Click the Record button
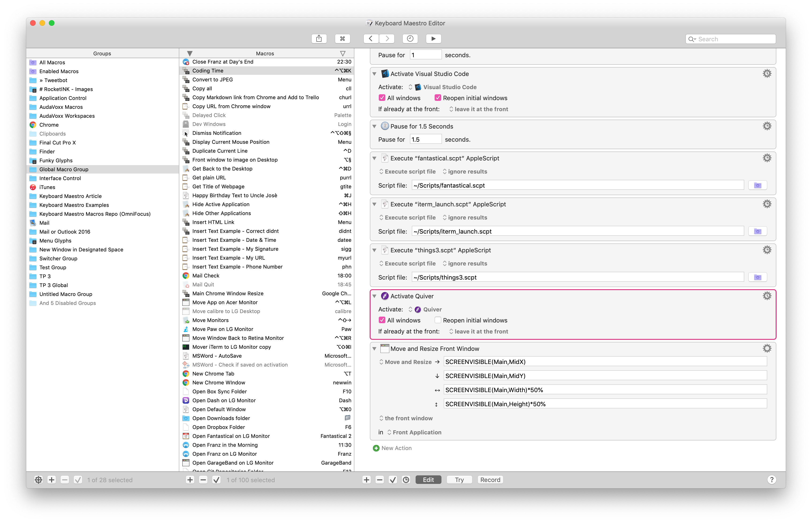This screenshot has height=523, width=812. tap(490, 480)
